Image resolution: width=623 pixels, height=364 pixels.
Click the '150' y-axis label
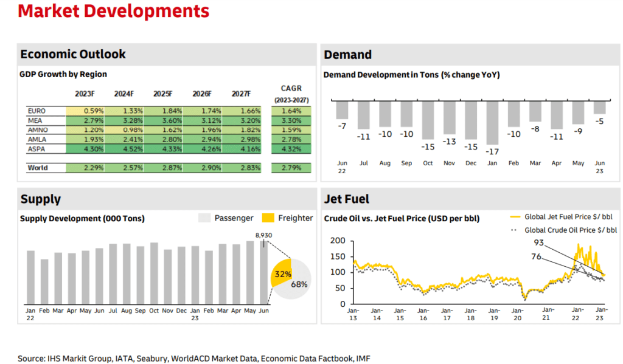338,256
